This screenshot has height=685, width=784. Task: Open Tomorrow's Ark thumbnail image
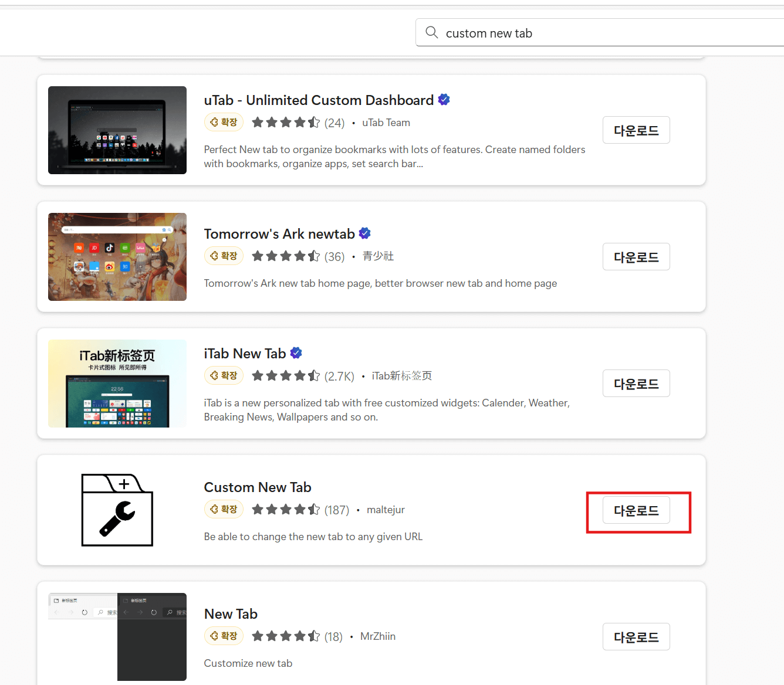pyautogui.click(x=117, y=257)
